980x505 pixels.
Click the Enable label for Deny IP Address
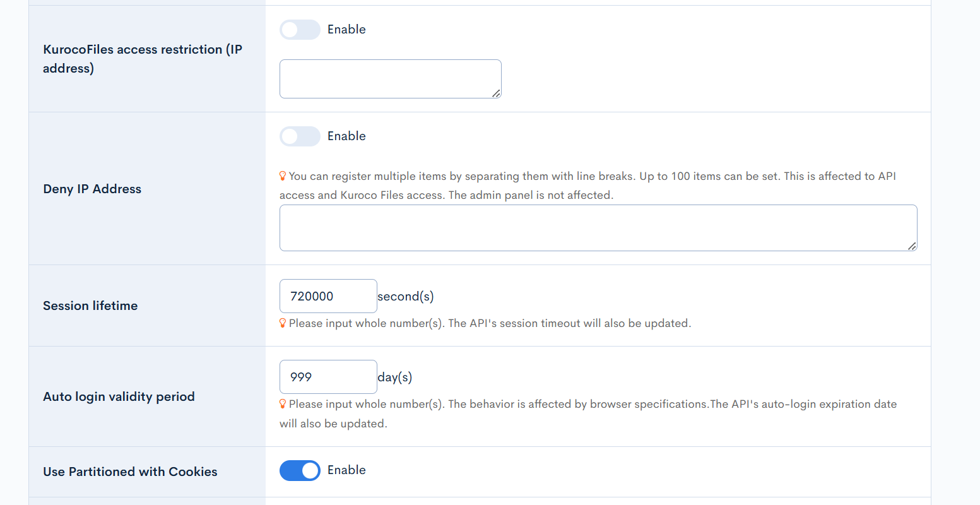coord(346,136)
